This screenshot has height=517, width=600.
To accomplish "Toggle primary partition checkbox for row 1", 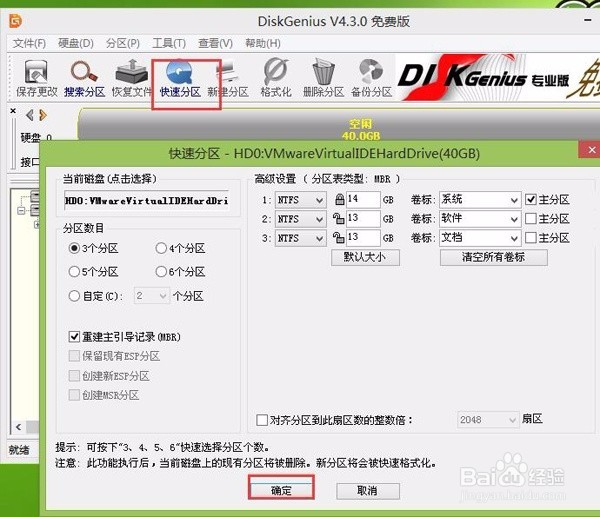I will coord(531,199).
